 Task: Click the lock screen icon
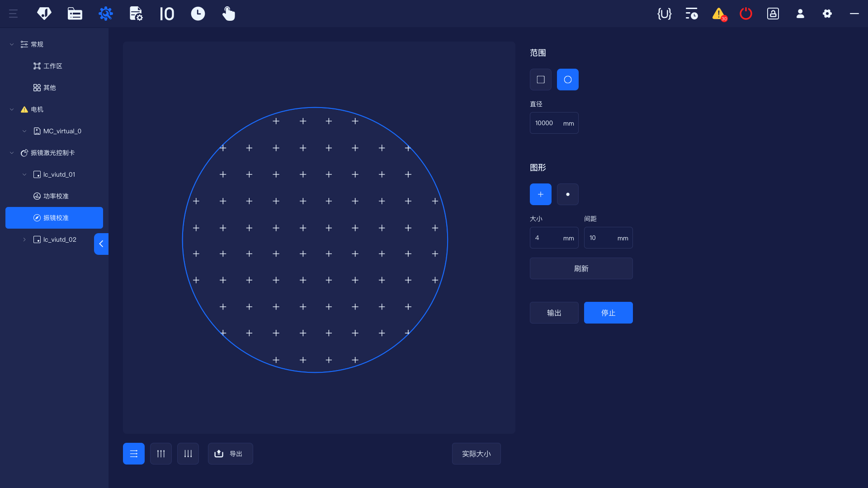point(773,14)
